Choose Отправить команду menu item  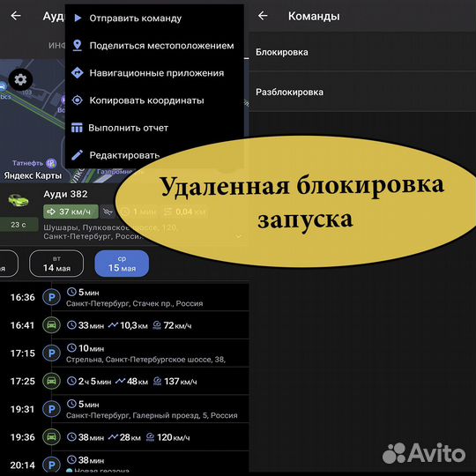pyautogui.click(x=154, y=19)
